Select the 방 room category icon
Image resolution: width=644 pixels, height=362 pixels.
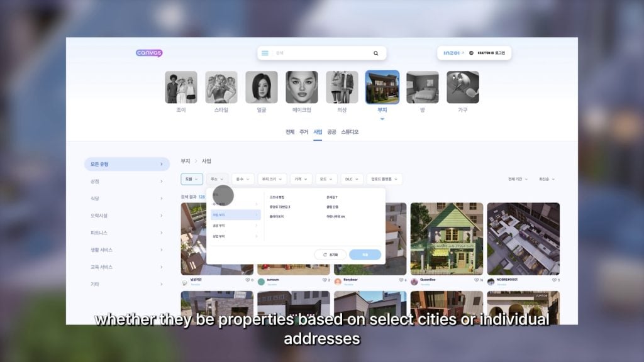pos(422,87)
